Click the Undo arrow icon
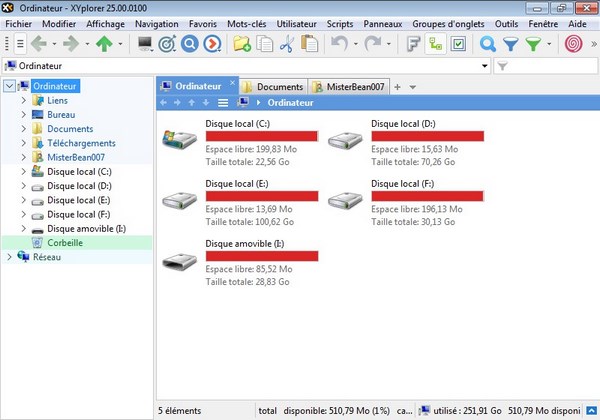This screenshot has height=420, width=600. 339,44
